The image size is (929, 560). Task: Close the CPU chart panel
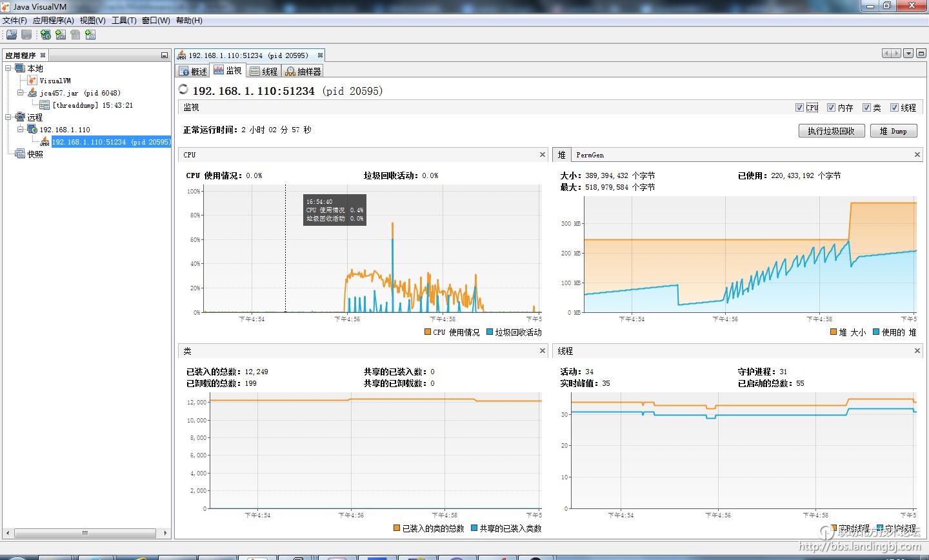pyautogui.click(x=542, y=155)
